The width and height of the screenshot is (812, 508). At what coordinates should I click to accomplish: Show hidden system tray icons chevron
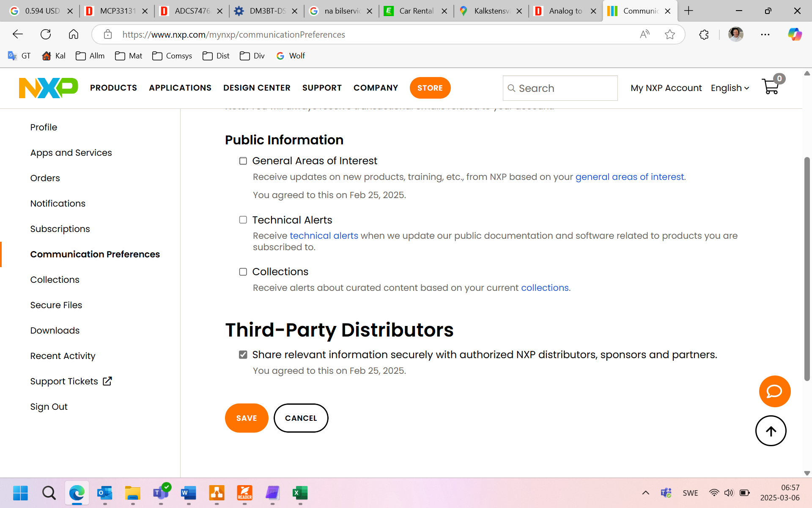[645, 493]
